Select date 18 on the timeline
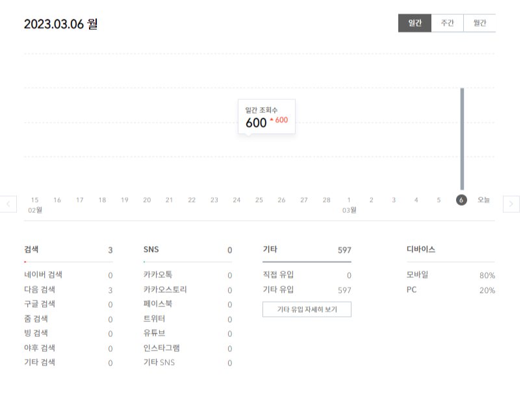The width and height of the screenshot is (523, 420). (x=102, y=200)
